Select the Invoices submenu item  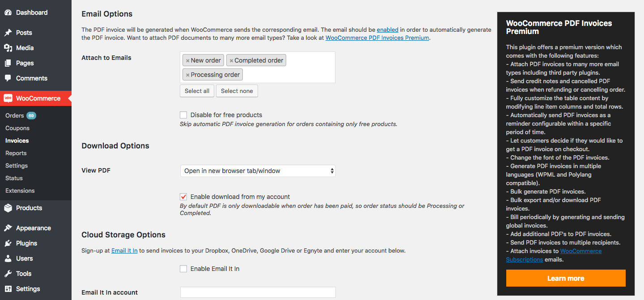17,140
